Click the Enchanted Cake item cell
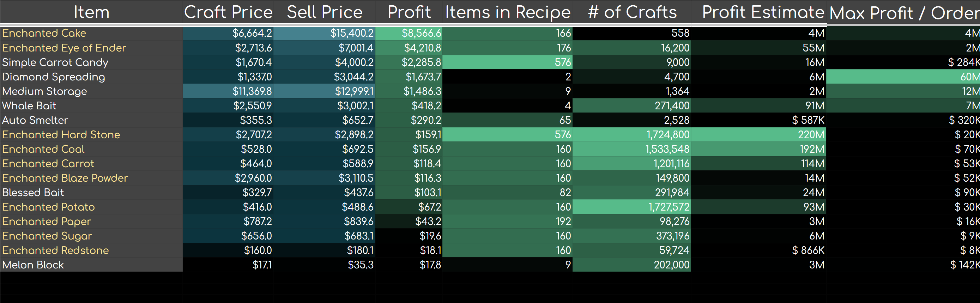The height and width of the screenshot is (303, 980). coord(44,33)
